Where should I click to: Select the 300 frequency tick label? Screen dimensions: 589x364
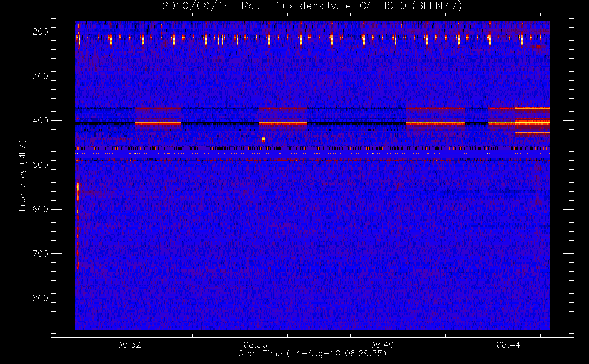point(40,76)
